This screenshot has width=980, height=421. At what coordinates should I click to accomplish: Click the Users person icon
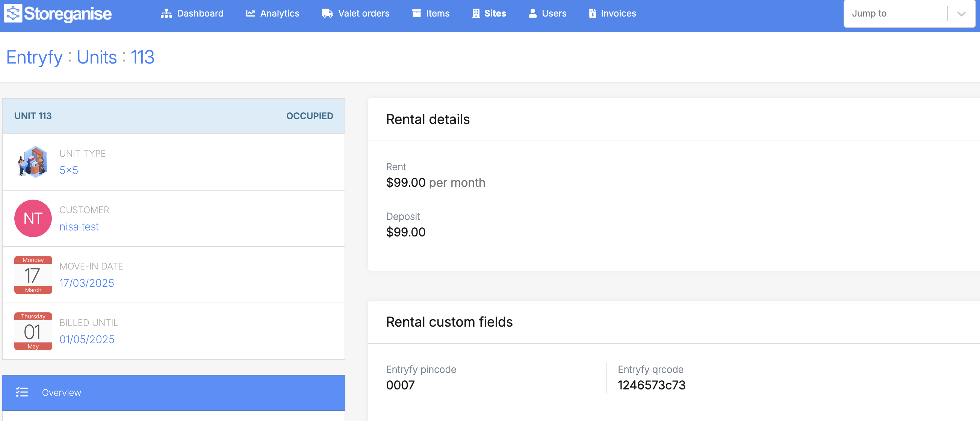click(532, 13)
